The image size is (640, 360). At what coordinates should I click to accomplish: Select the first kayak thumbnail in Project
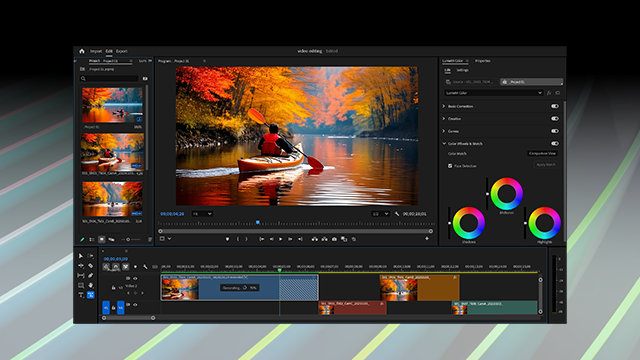(112, 105)
